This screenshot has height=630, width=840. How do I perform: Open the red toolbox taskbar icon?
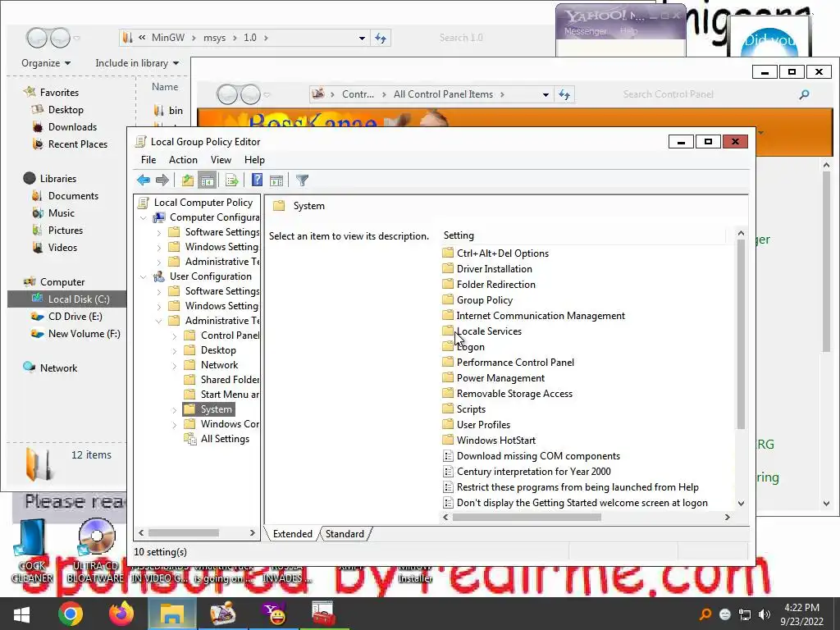pos(323,614)
